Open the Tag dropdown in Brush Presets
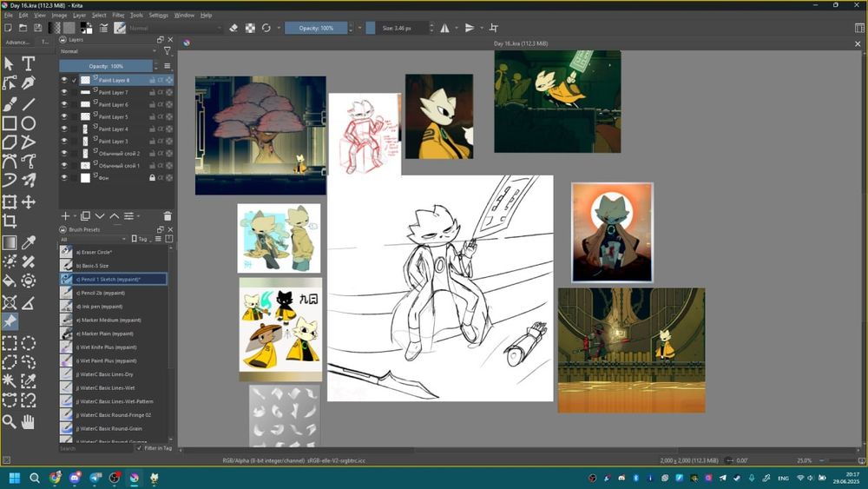The width and height of the screenshot is (868, 489). click(141, 239)
